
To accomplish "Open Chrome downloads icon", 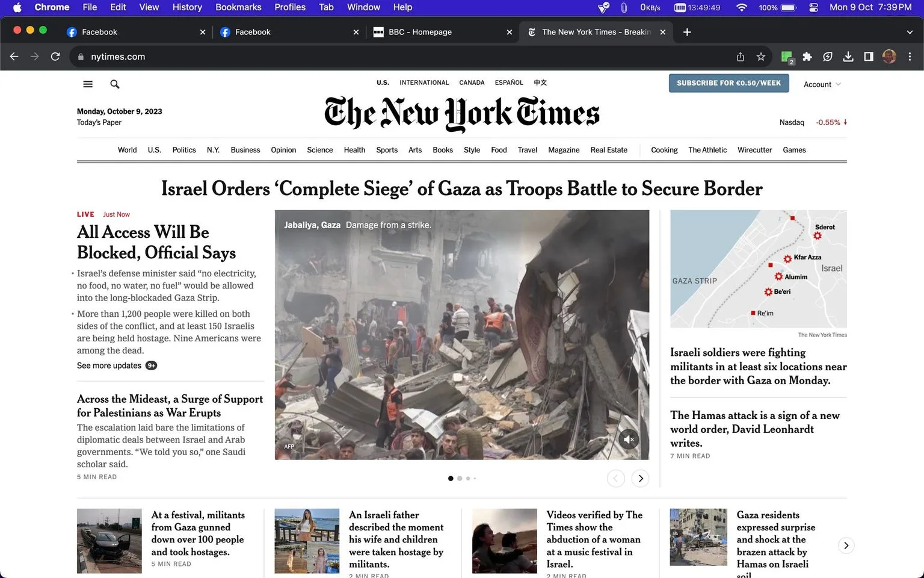I will [x=848, y=57].
